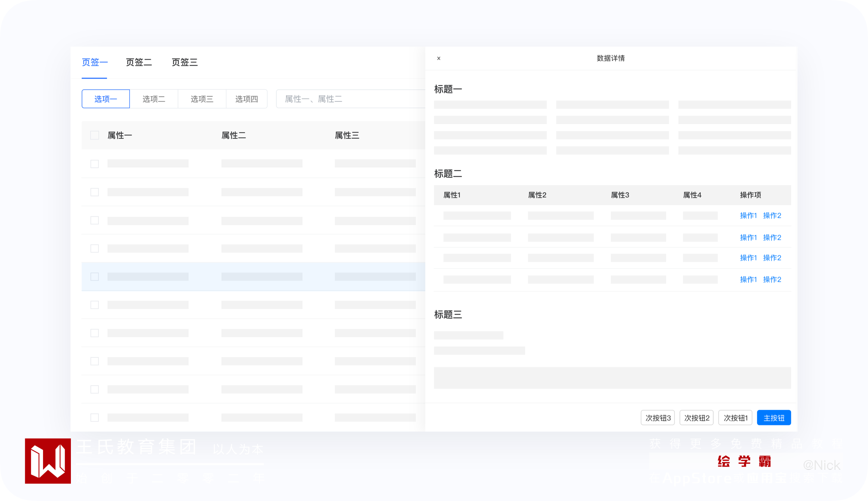Click 操作1 link in first detail row
The image size is (868, 501).
coord(748,215)
